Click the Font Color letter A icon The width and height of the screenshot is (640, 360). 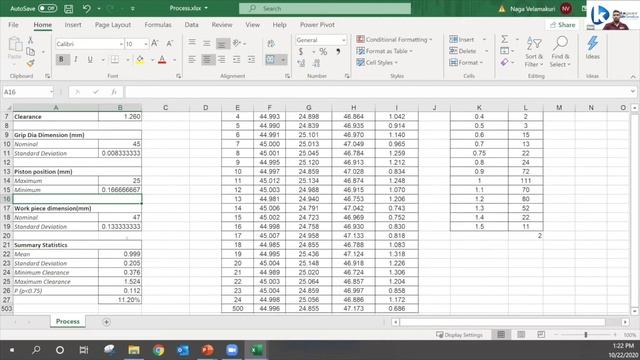[162, 60]
